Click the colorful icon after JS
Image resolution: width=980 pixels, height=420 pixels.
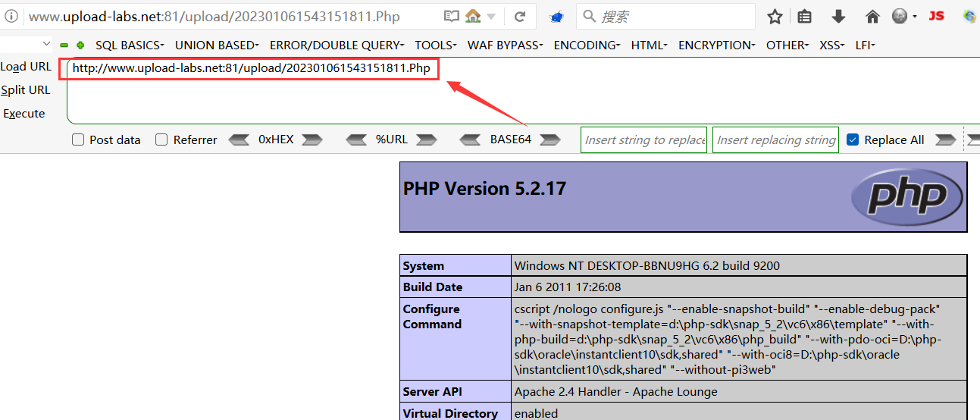tap(969, 16)
